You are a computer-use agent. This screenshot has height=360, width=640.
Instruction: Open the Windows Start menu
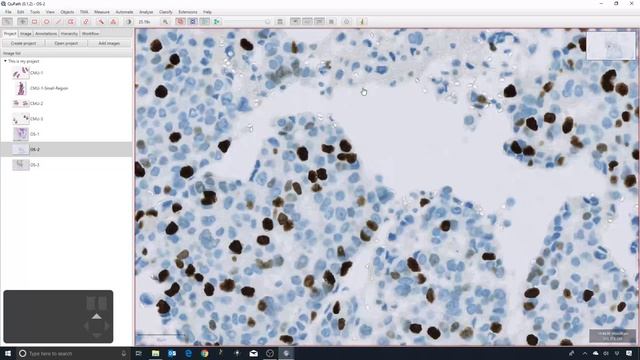pos(8,353)
